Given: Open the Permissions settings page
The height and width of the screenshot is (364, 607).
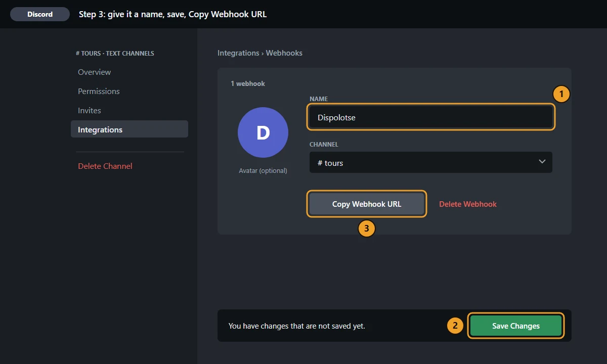Looking at the screenshot, I should click(x=129, y=92).
